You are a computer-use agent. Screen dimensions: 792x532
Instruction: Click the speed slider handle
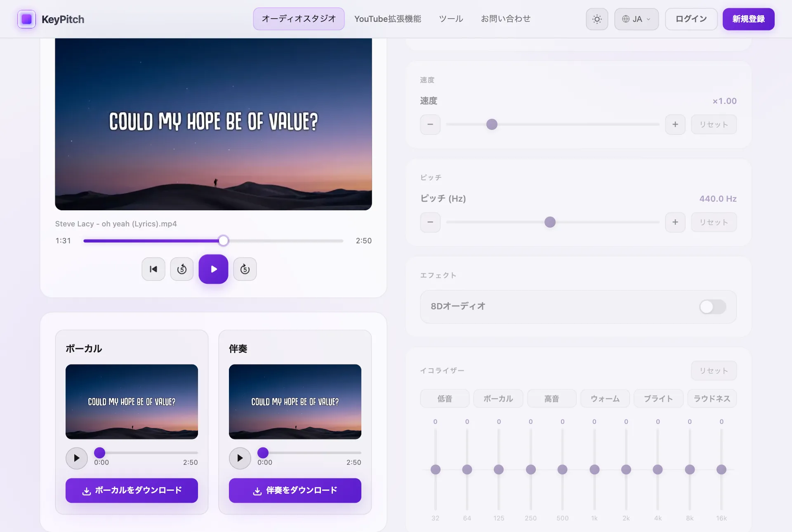(492, 125)
